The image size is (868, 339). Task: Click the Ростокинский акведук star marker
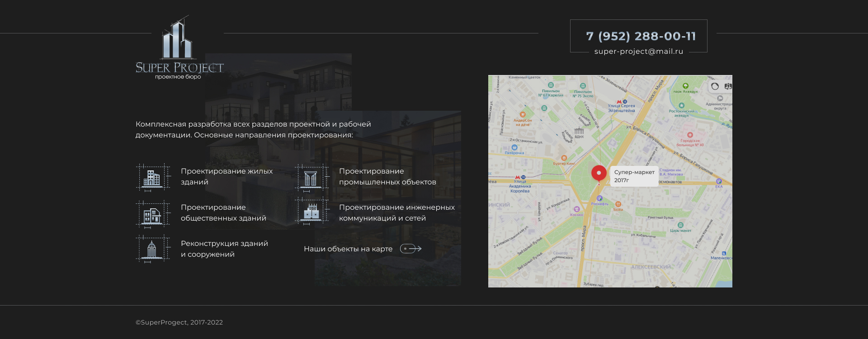click(x=681, y=105)
